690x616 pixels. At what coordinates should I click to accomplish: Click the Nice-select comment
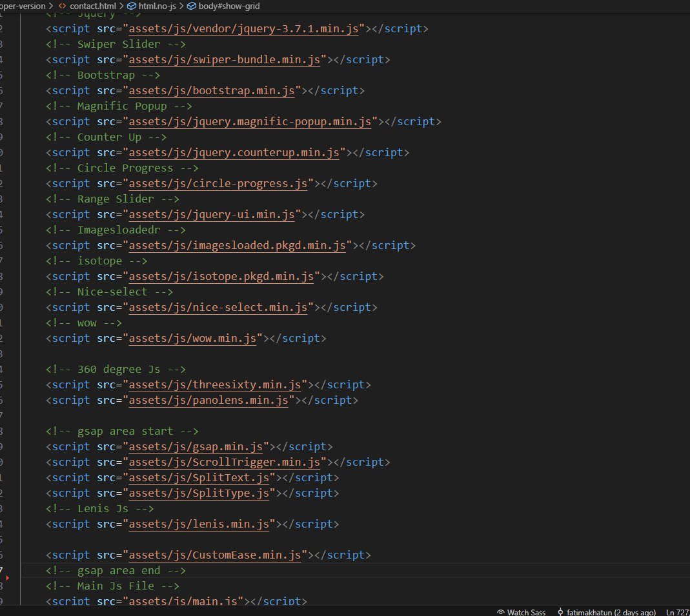coord(109,292)
